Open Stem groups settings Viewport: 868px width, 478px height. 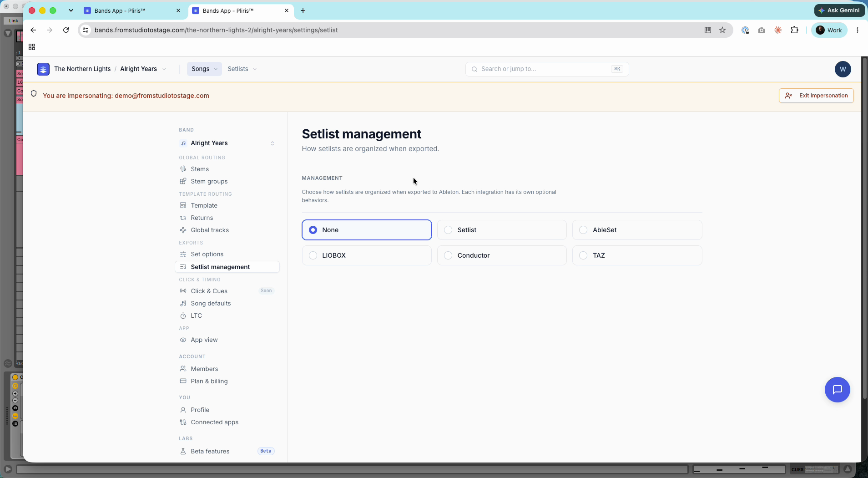(227, 181)
